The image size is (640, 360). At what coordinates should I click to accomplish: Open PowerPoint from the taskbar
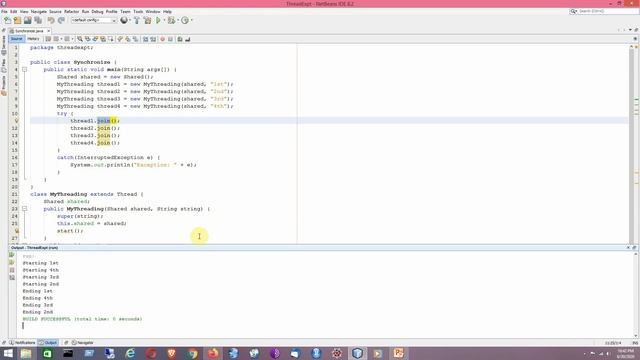coord(398,353)
